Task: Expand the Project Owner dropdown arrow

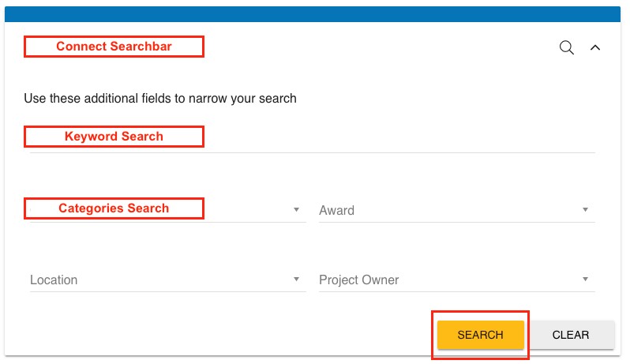Action: tap(585, 280)
